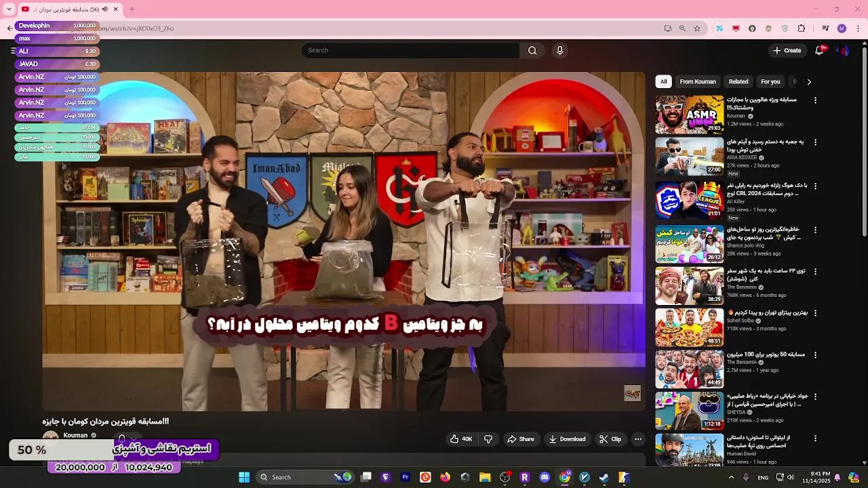
Task: Open the CRL 2024 League thumbnail
Action: tap(690, 199)
